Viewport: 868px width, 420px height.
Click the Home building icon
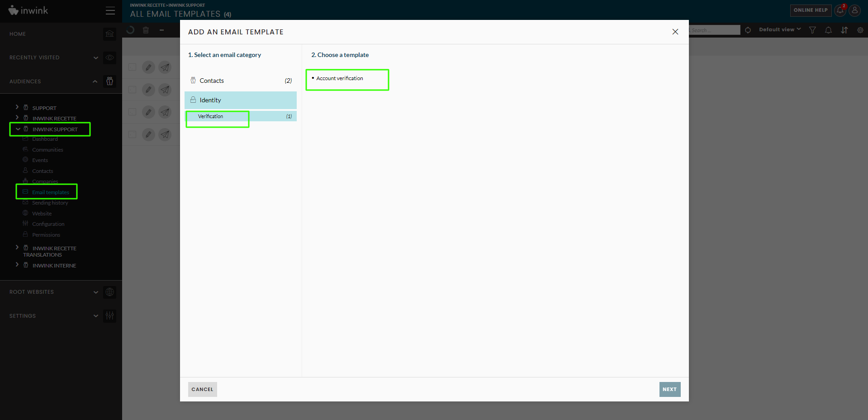(x=109, y=34)
